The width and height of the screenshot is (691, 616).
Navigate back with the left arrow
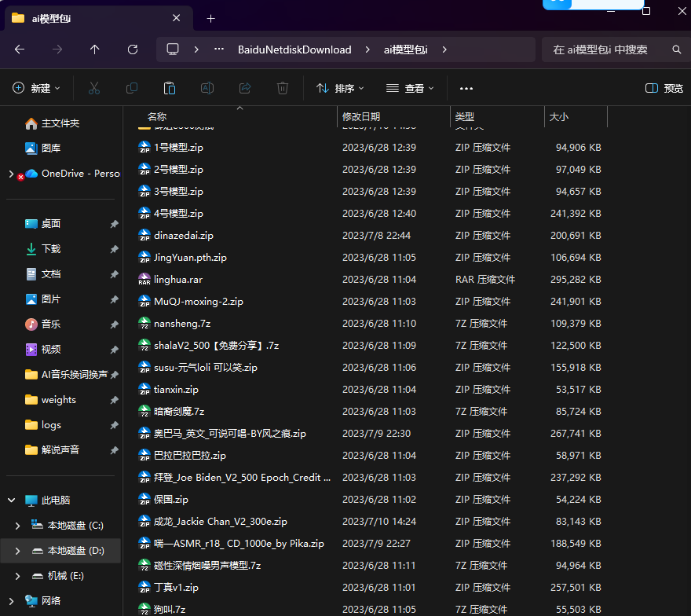(20, 49)
